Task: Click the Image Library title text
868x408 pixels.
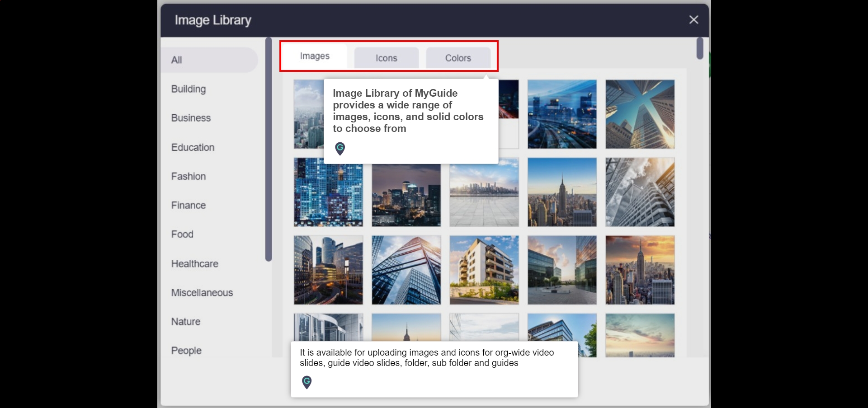Action: [213, 20]
